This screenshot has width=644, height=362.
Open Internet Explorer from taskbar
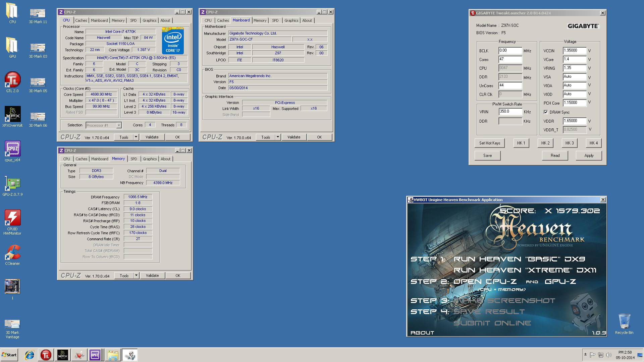tap(30, 355)
